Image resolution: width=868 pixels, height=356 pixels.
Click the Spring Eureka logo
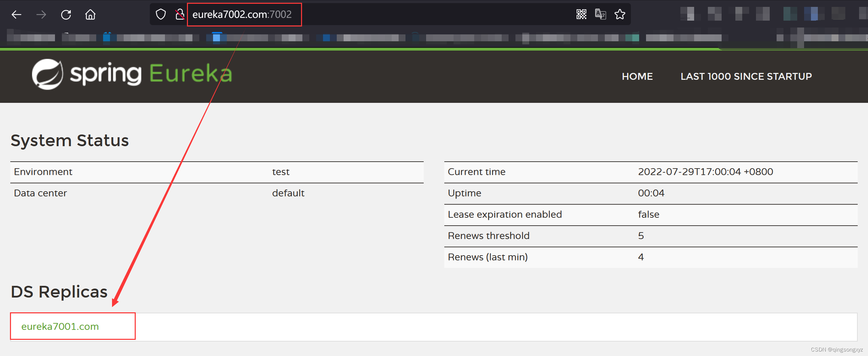click(x=132, y=74)
